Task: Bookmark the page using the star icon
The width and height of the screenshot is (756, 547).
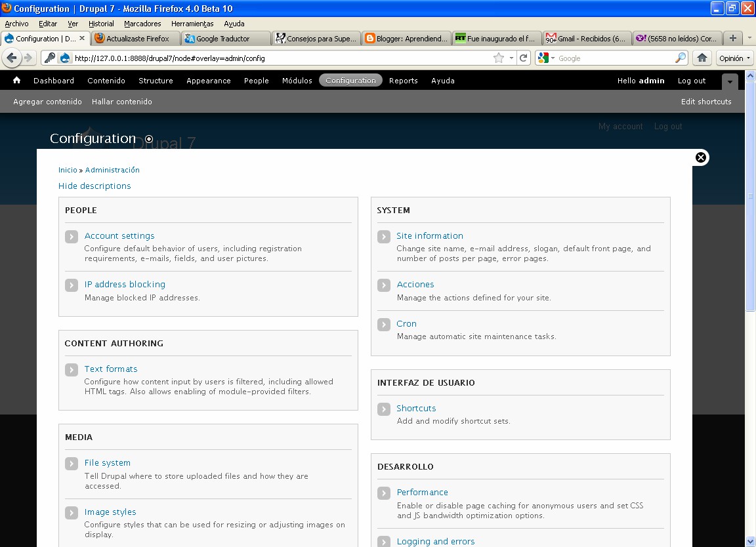Action: [498, 58]
